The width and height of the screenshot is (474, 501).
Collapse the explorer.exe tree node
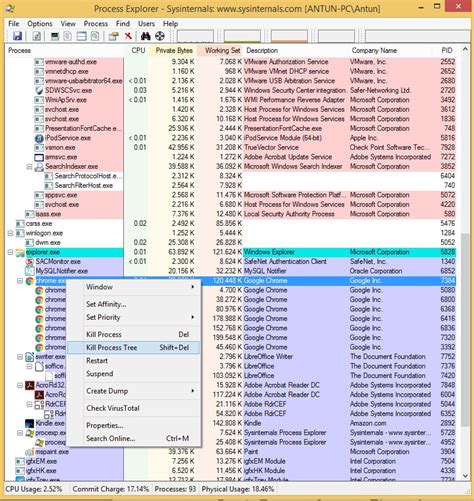click(11, 252)
